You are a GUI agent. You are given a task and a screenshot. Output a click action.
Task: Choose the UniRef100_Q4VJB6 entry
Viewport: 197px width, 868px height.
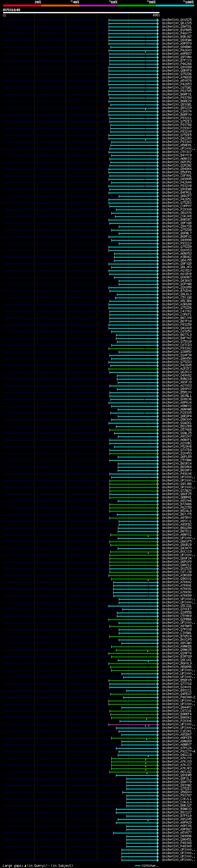177,484
